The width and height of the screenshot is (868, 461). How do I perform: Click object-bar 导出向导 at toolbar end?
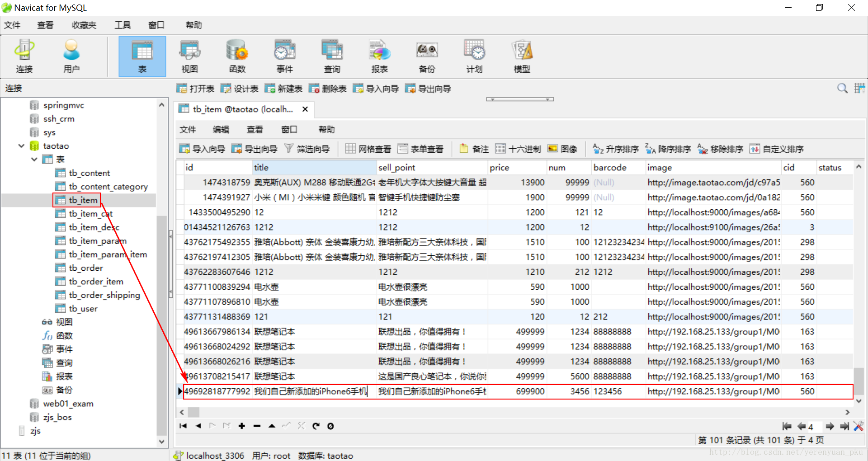click(428, 89)
